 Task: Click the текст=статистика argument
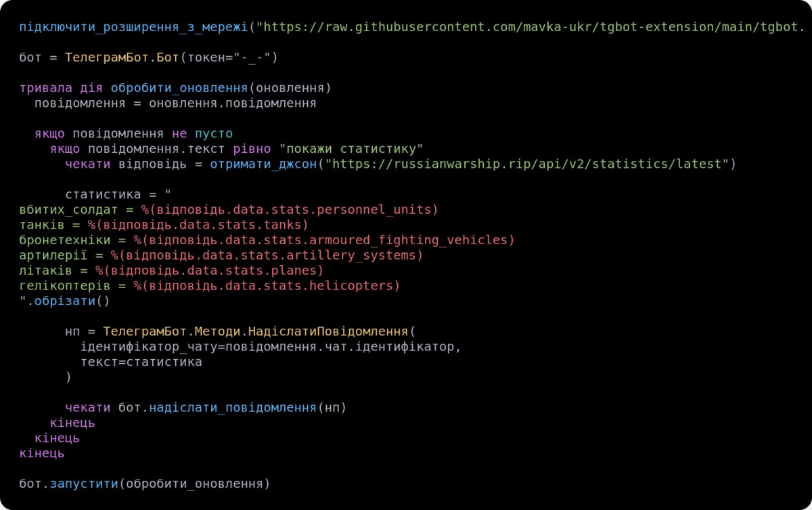[141, 362]
